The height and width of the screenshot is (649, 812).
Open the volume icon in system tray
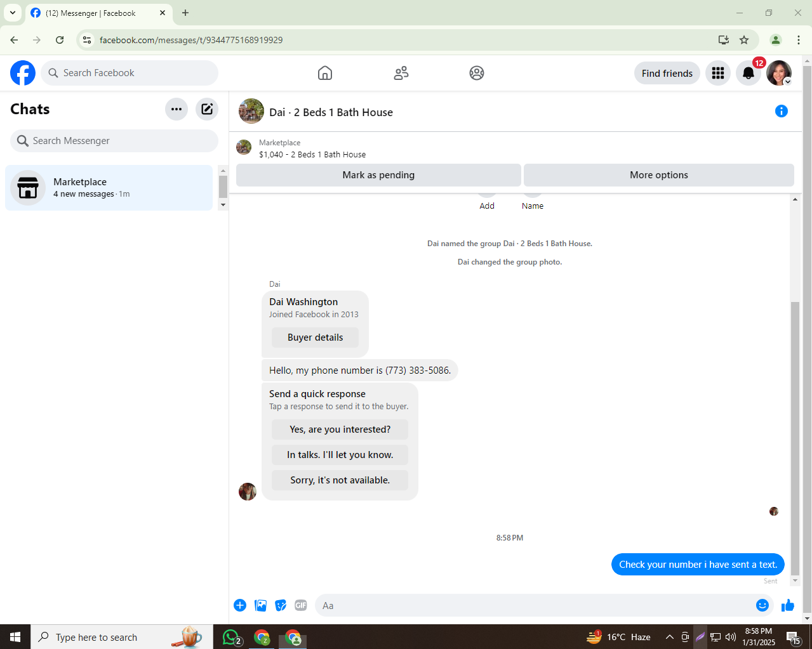(x=731, y=637)
